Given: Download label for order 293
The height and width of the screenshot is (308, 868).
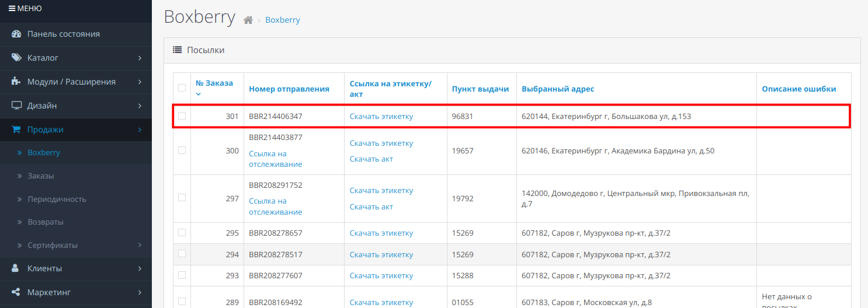Looking at the screenshot, I should click(381, 275).
